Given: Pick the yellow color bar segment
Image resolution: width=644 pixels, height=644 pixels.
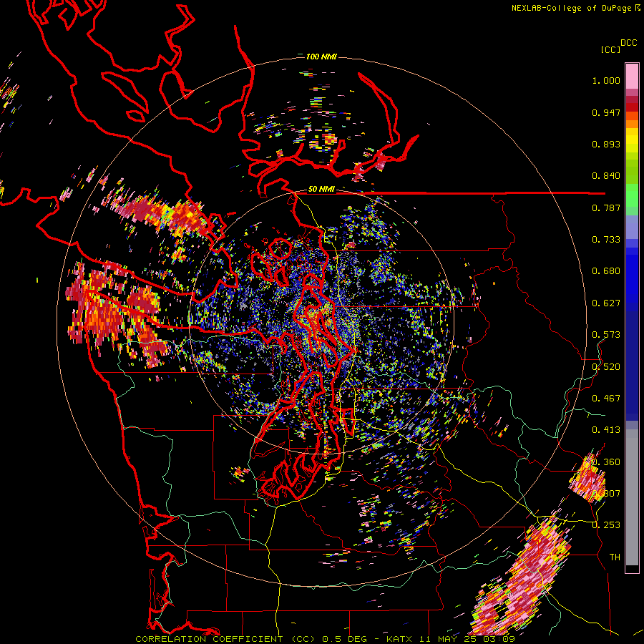Looking at the screenshot, I should 632,141.
